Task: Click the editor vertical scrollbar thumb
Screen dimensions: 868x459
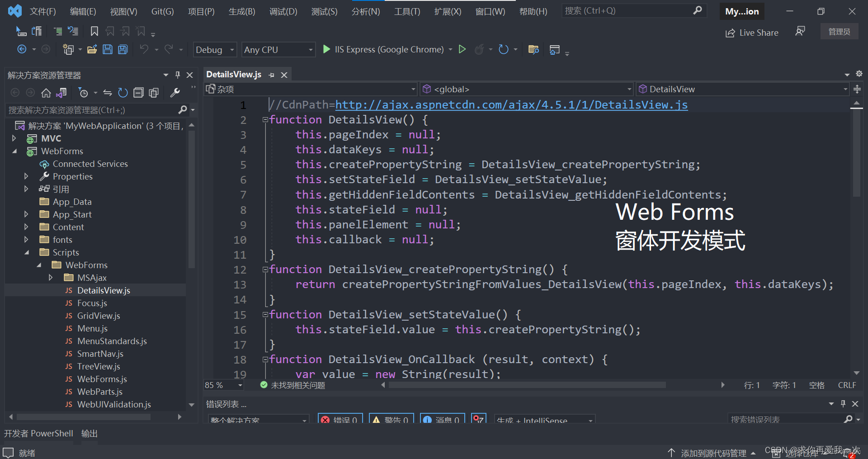Action: click(x=856, y=153)
